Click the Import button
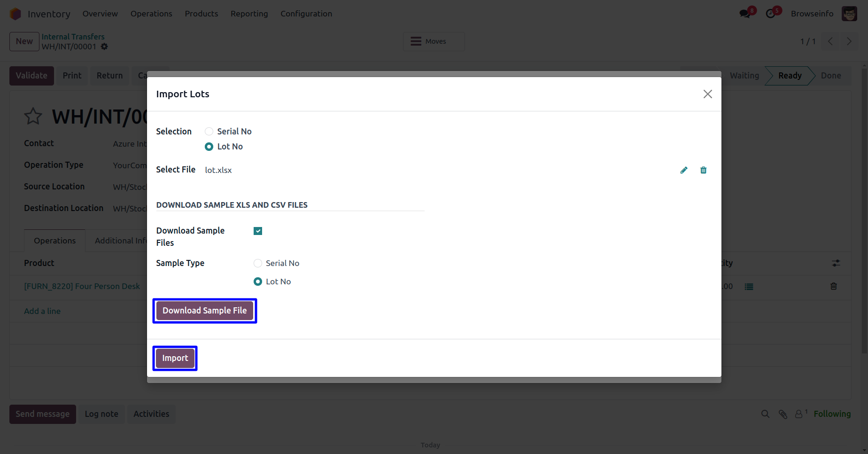This screenshot has height=454, width=868. (x=175, y=358)
